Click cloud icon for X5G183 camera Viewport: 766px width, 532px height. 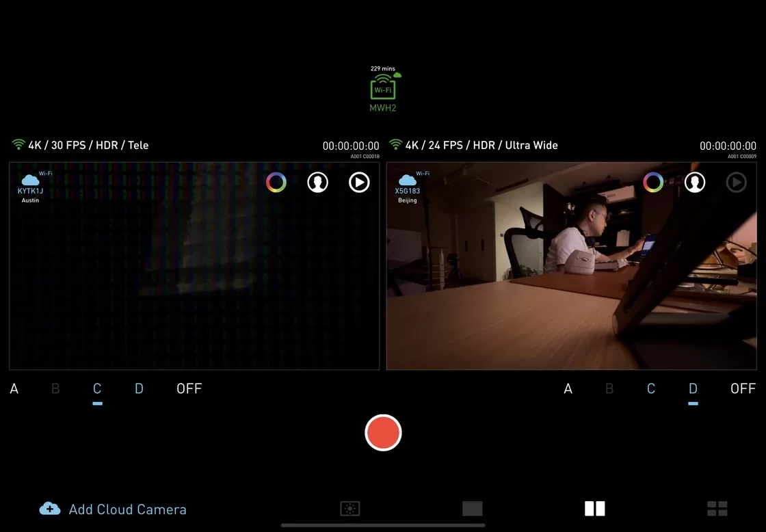[x=408, y=180]
